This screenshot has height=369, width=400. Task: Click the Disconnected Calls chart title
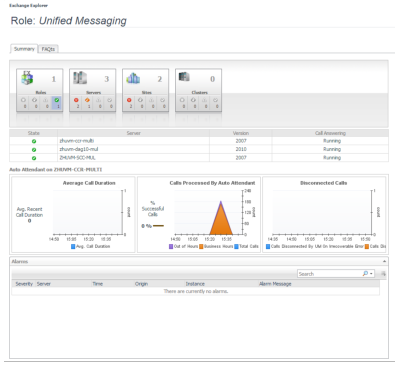pos(323,183)
